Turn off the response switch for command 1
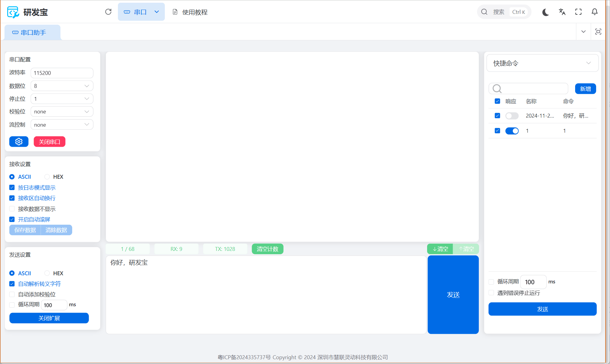 512,131
